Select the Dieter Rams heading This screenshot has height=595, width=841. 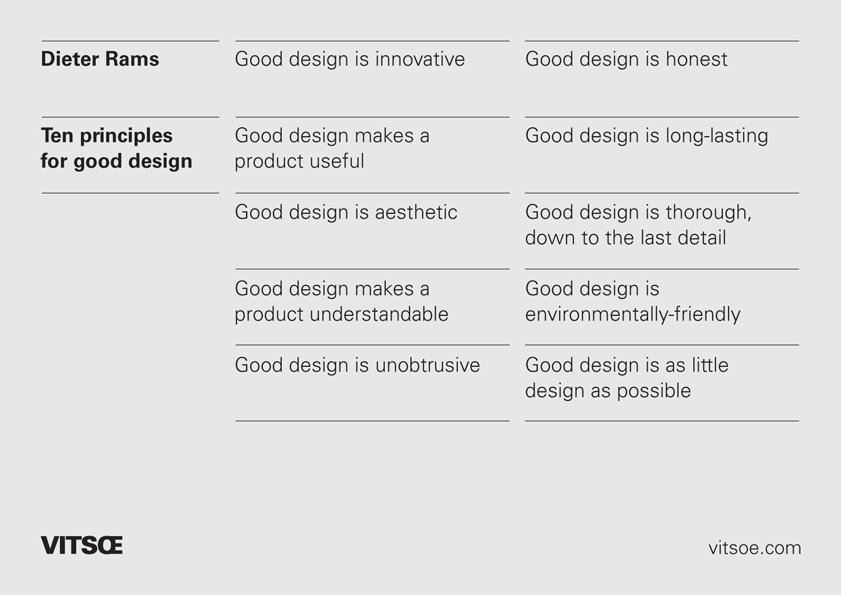coord(100,58)
